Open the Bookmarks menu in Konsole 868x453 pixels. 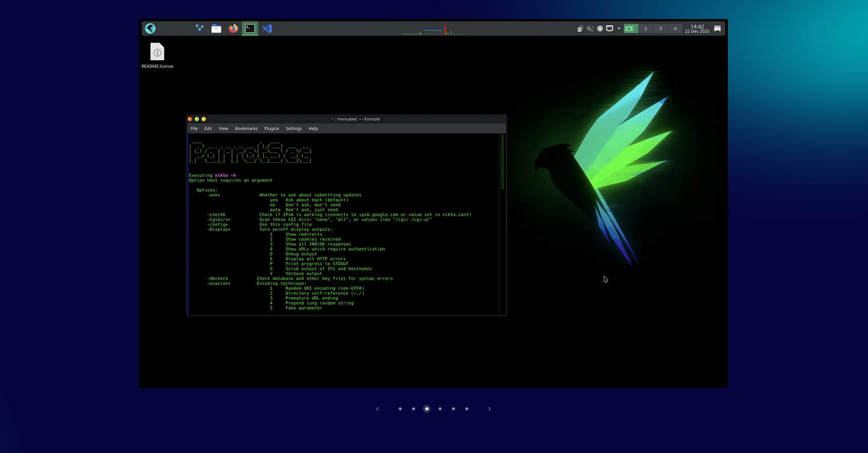pyautogui.click(x=246, y=129)
